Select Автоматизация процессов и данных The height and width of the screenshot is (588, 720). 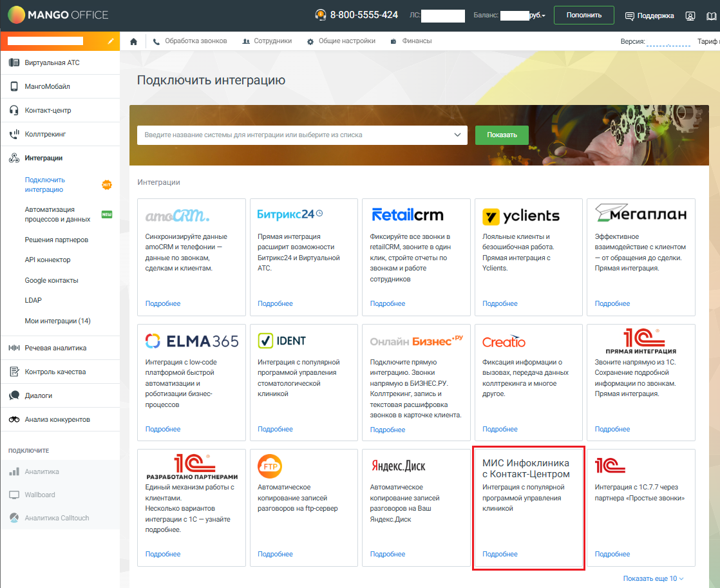point(57,214)
